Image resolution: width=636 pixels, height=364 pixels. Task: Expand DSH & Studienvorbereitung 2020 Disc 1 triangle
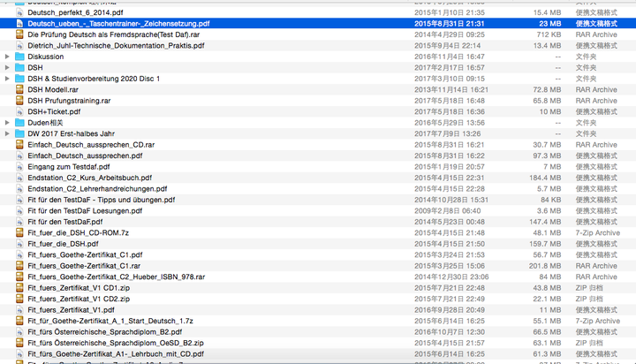tap(7, 79)
